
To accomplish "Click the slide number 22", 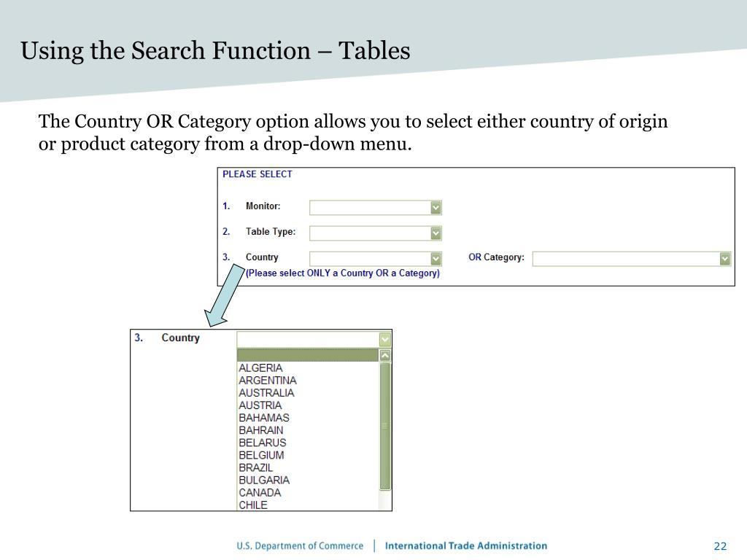I will [x=720, y=546].
